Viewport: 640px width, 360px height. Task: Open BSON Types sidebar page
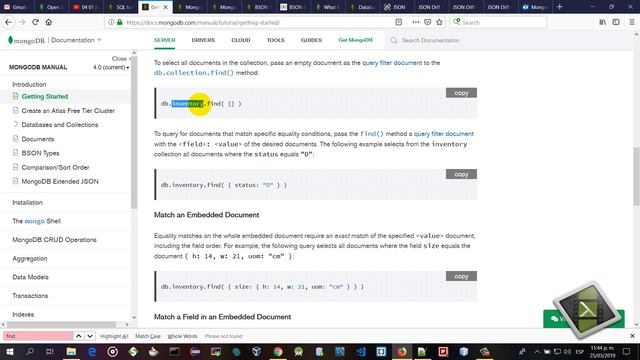(x=40, y=153)
